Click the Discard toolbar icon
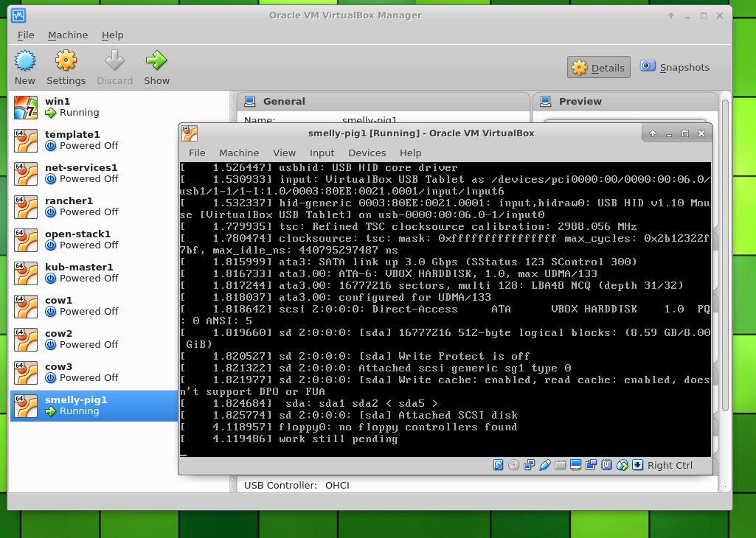 (x=115, y=60)
